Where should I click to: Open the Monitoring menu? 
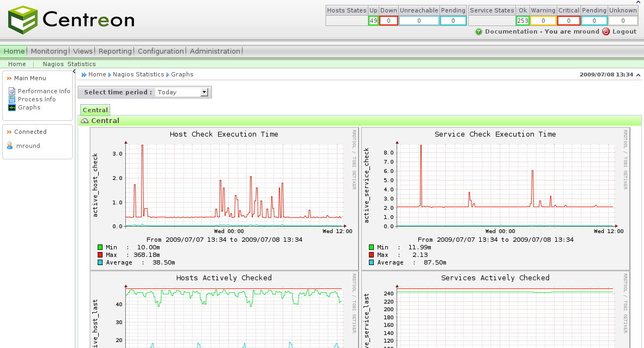point(48,51)
